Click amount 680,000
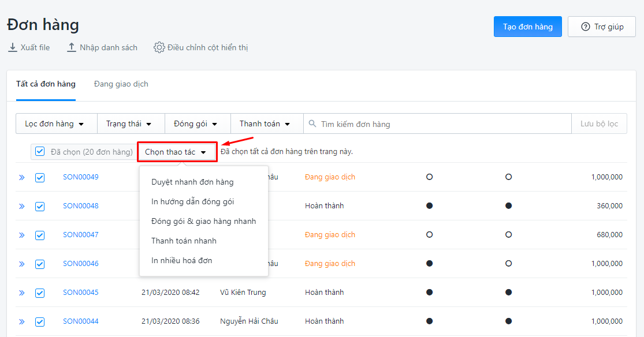The image size is (644, 337). (x=609, y=235)
